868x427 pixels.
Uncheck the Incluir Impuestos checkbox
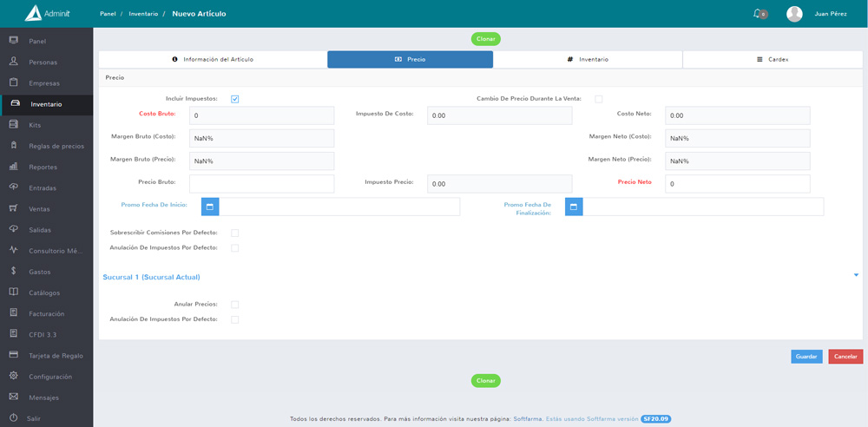(235, 99)
